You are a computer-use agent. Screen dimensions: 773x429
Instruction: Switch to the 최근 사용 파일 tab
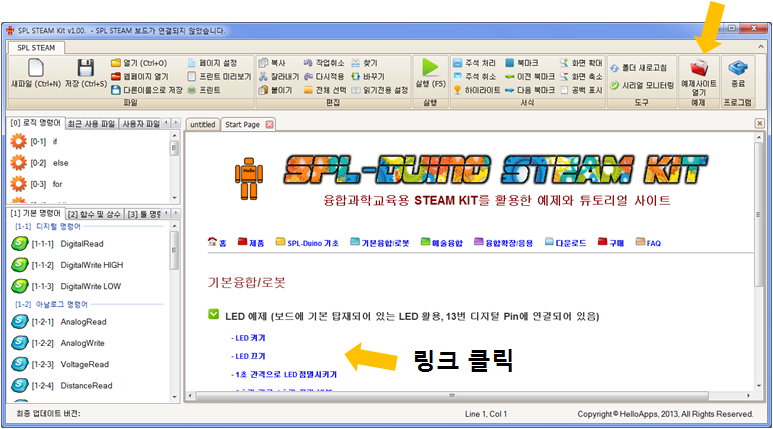tap(91, 123)
